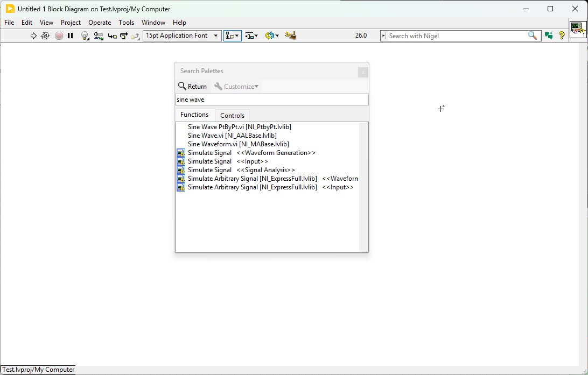The width and height of the screenshot is (588, 375).
Task: Open the Distribute Objects dropdown
Action: 251,36
